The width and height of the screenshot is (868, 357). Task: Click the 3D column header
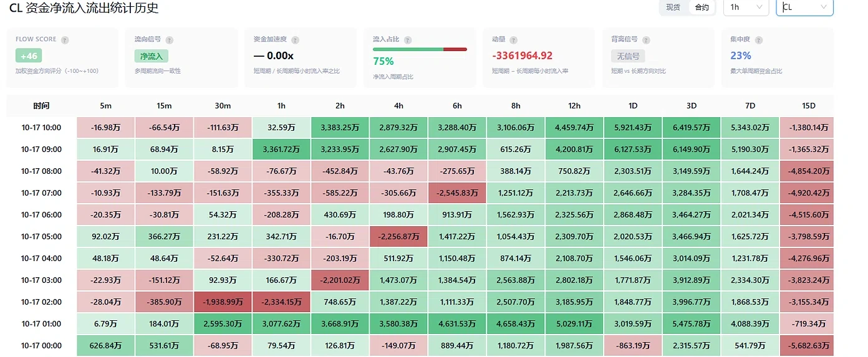pos(692,106)
